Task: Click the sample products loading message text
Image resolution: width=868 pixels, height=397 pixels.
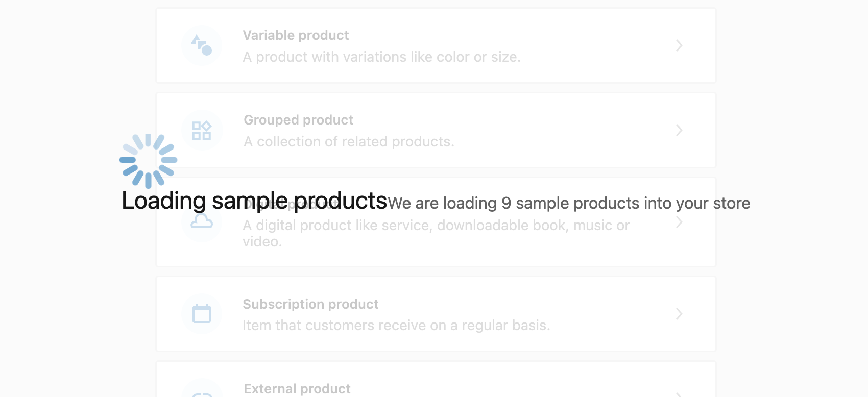Action: pos(568,203)
